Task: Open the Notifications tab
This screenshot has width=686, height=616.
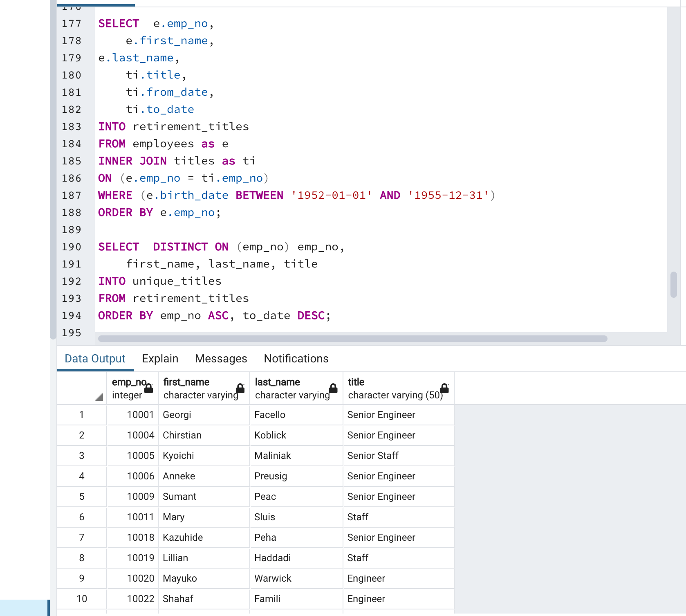Action: click(x=296, y=359)
